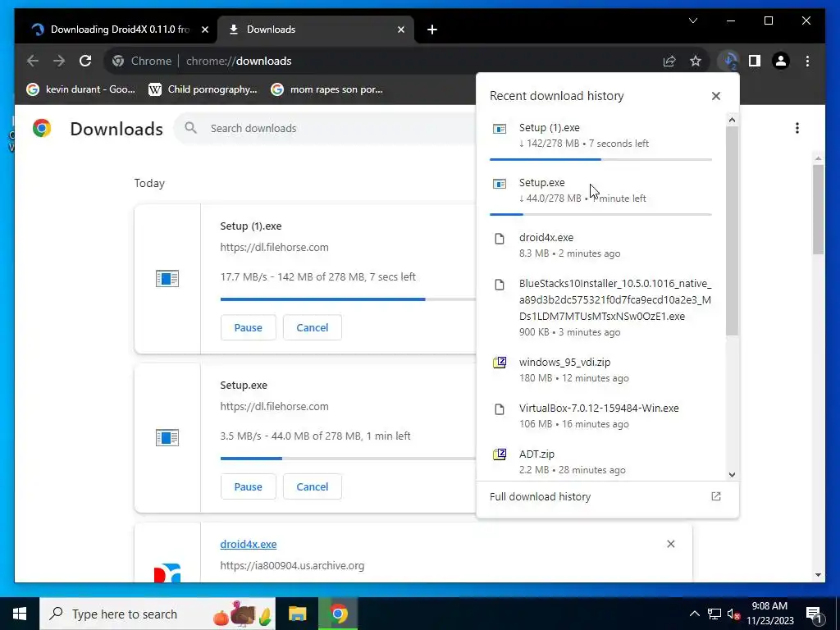
Task: Click the popup scroll-down arrow
Action: coord(732,475)
